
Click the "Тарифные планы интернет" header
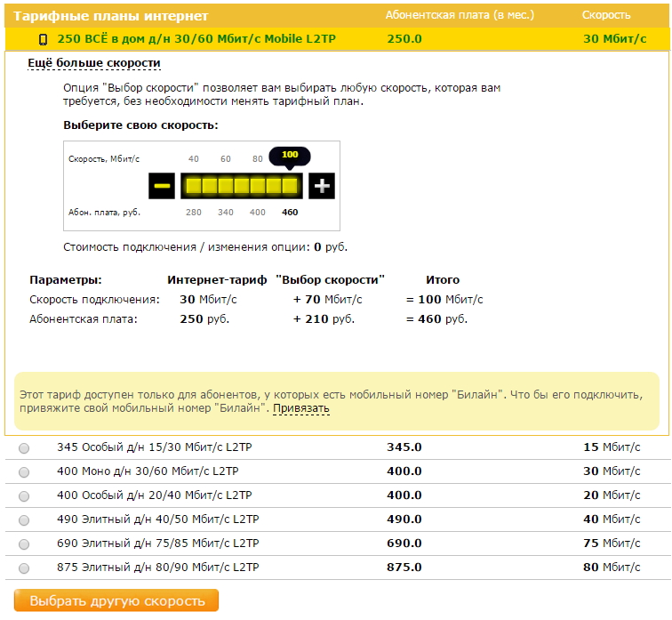[111, 16]
